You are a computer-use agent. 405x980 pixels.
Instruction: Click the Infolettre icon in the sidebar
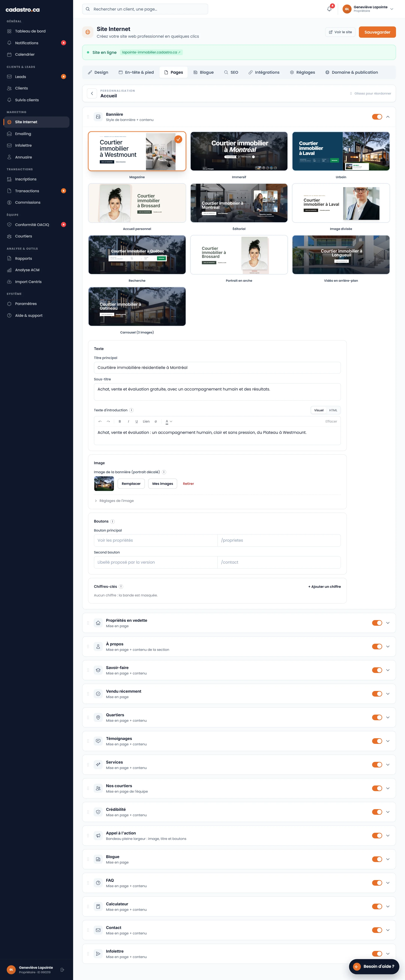[x=9, y=145]
